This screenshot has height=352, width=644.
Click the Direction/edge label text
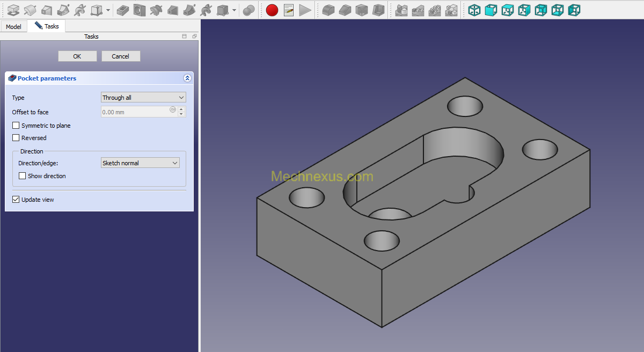tap(38, 163)
